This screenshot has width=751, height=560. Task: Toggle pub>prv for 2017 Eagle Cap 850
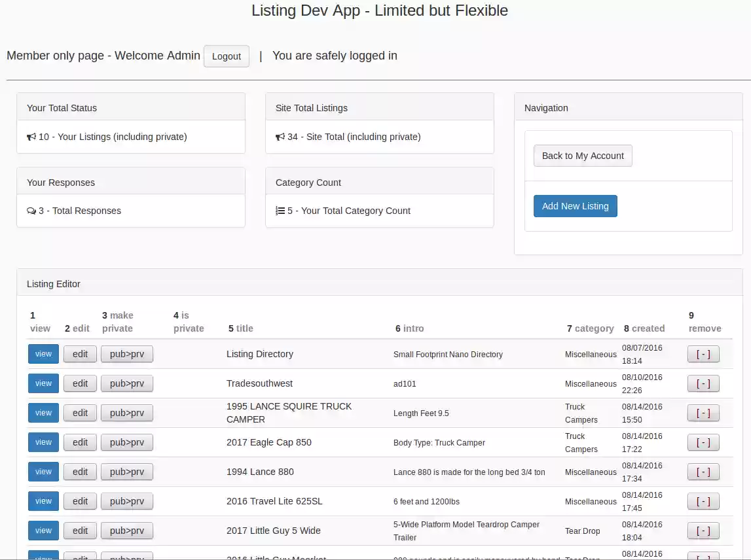[126, 442]
